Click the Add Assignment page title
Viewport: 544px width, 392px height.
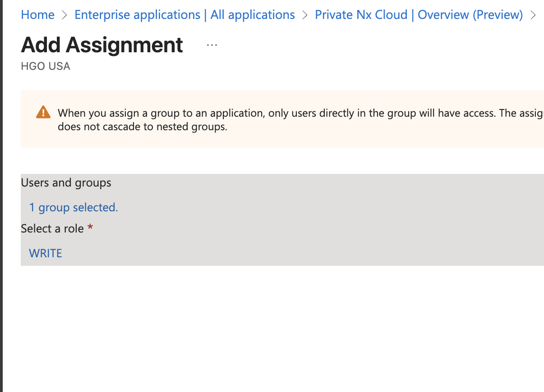point(102,45)
